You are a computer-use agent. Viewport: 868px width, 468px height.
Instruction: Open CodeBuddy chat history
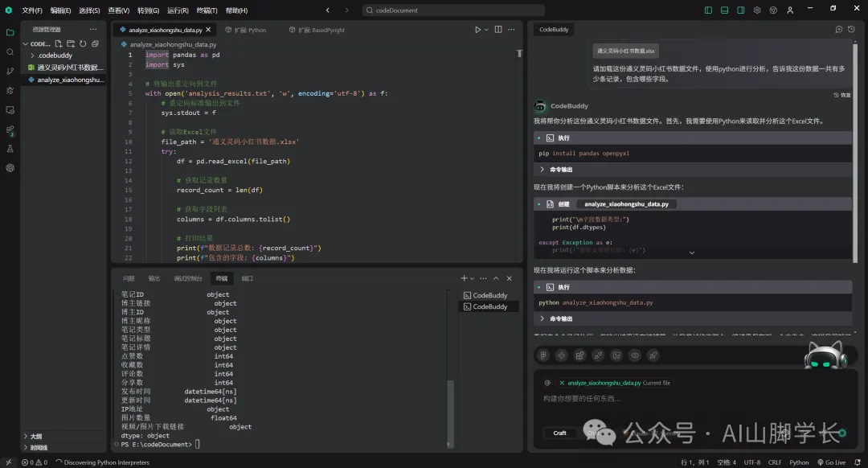click(x=851, y=30)
